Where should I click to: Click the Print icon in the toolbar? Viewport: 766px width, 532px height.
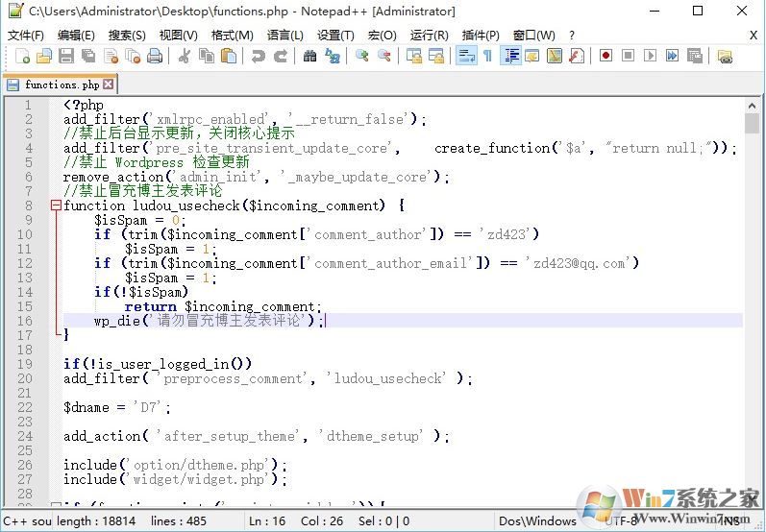155,57
